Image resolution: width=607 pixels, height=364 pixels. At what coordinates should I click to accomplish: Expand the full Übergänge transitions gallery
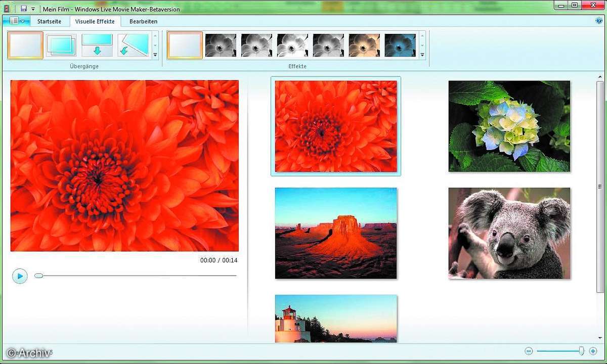155,55
